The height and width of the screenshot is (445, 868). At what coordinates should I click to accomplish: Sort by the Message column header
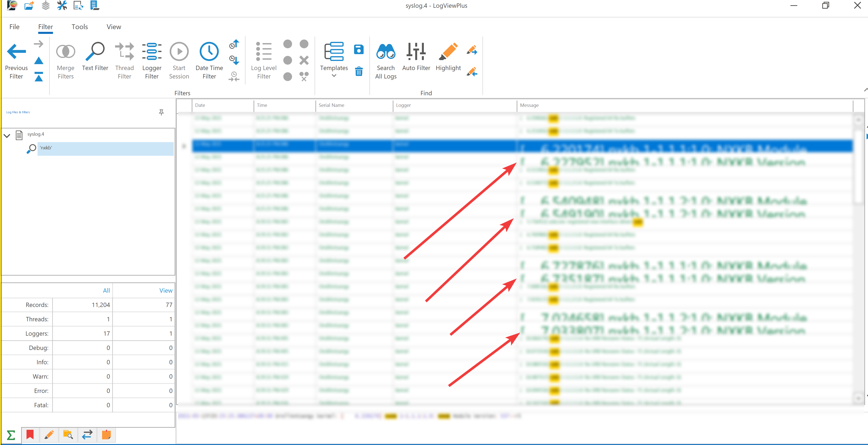coord(529,106)
